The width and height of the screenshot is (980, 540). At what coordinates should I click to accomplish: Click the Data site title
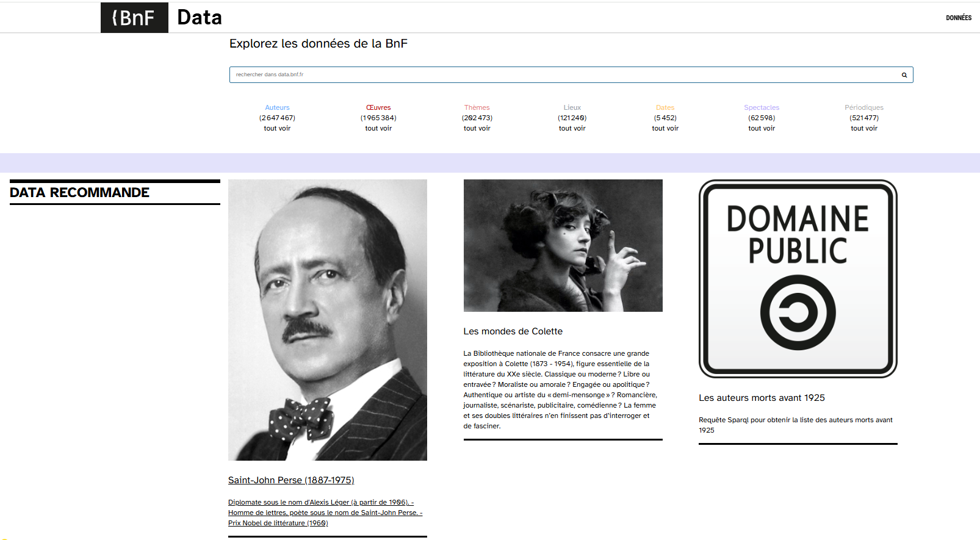[200, 18]
